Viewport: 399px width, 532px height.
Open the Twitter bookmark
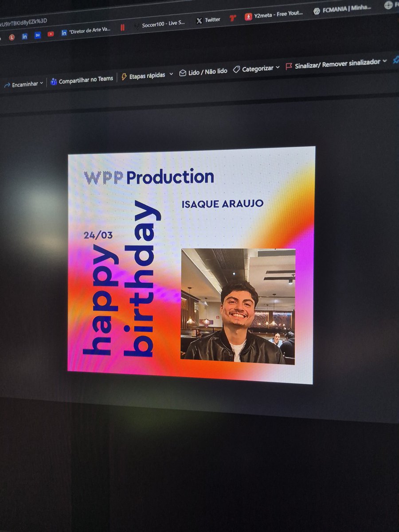208,20
